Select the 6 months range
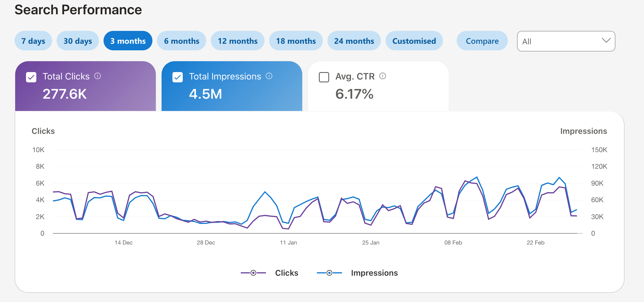Viewport: 644px width, 302px height. [182, 41]
